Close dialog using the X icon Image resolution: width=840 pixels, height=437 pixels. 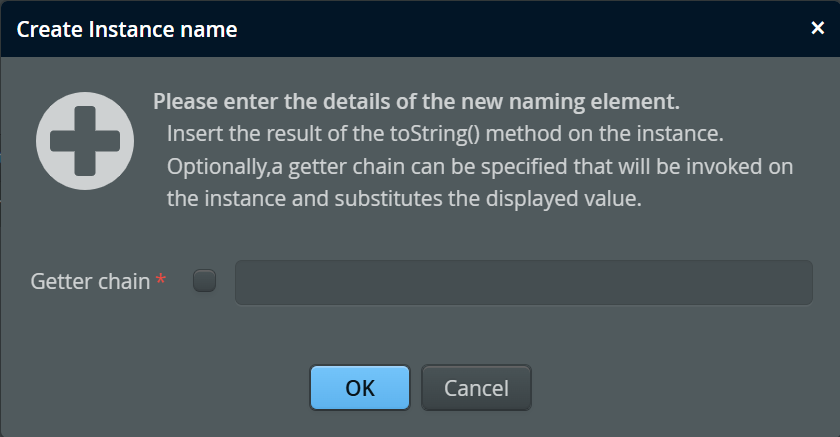pos(818,28)
